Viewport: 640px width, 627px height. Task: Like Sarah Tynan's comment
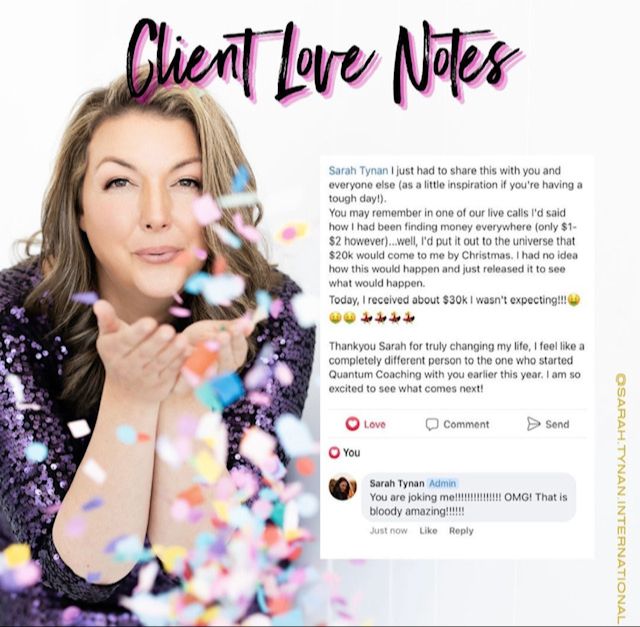(428, 531)
